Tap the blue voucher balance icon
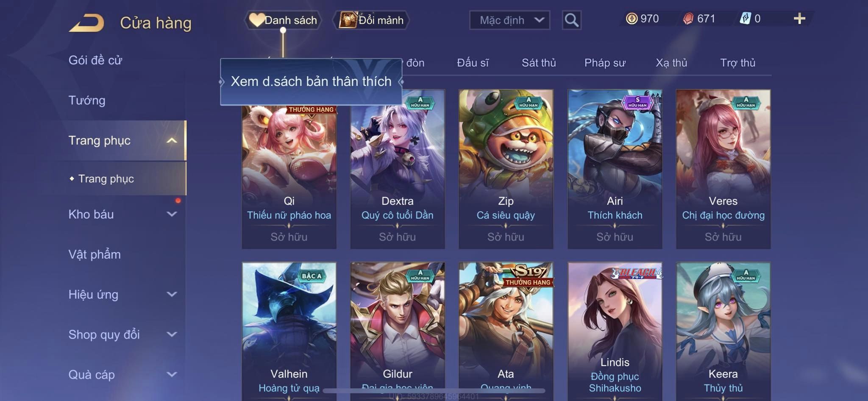The image size is (868, 401). coord(745,19)
